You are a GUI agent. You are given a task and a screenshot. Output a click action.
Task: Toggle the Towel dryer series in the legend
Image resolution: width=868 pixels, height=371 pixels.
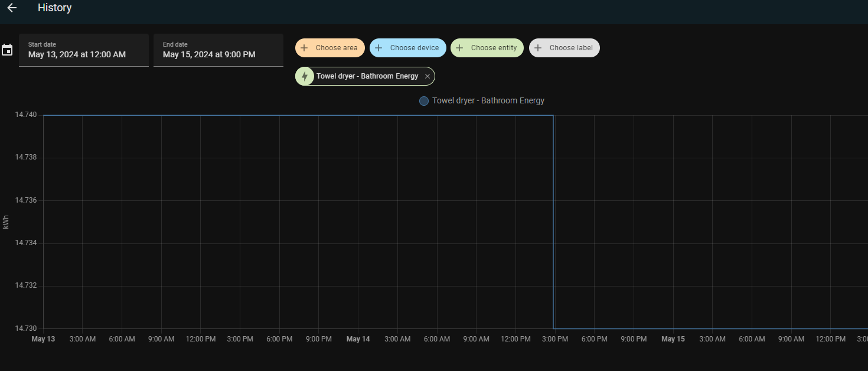[488, 100]
